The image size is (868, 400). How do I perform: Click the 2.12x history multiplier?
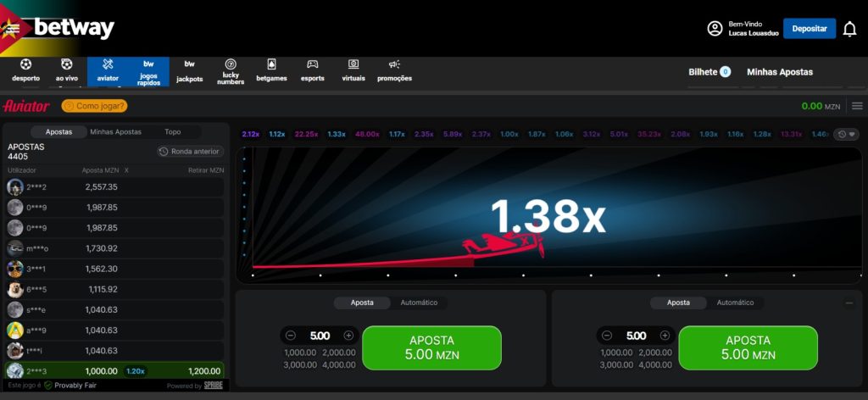(251, 134)
